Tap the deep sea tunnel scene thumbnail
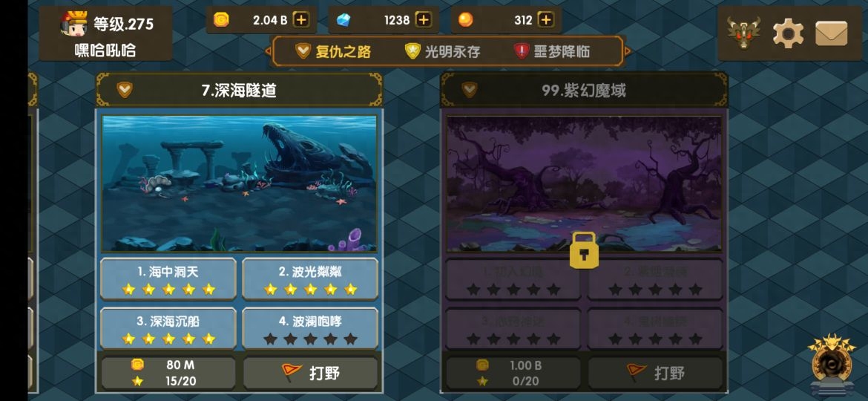 (x=239, y=183)
